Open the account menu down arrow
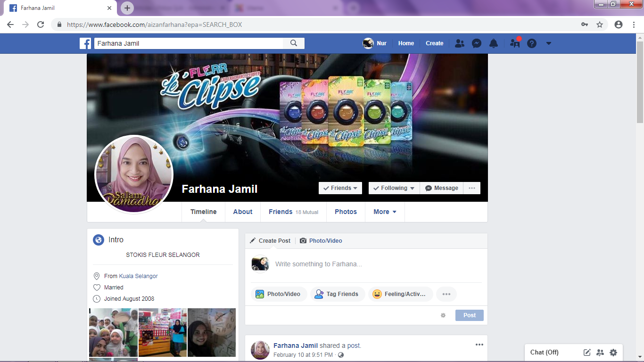Viewport: 644px width, 362px height. (x=548, y=43)
